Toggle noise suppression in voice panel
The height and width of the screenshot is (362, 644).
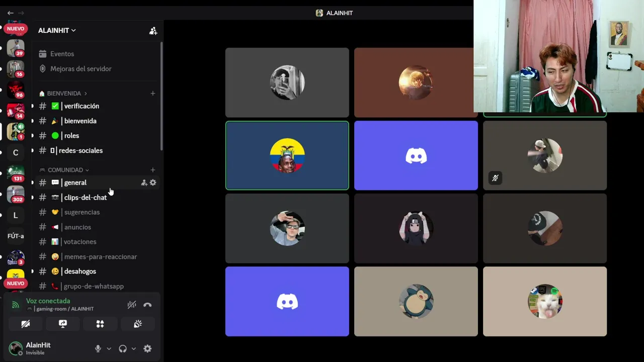tap(131, 305)
